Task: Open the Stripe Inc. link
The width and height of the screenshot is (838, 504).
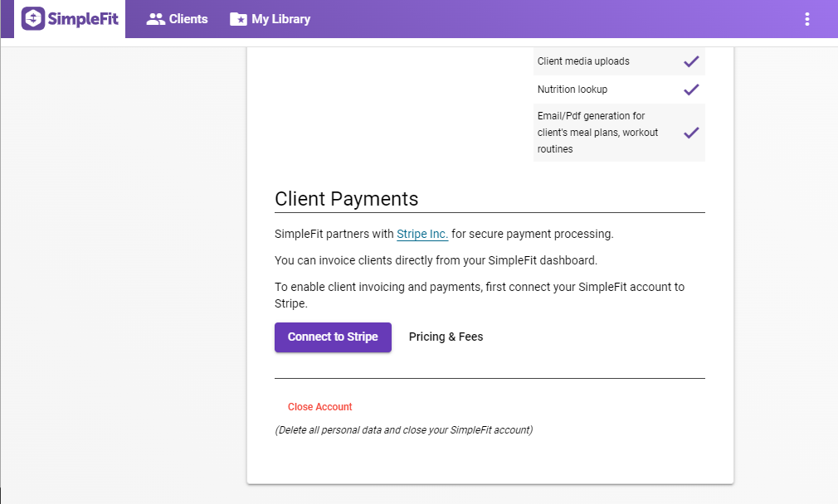Action: coord(422,234)
